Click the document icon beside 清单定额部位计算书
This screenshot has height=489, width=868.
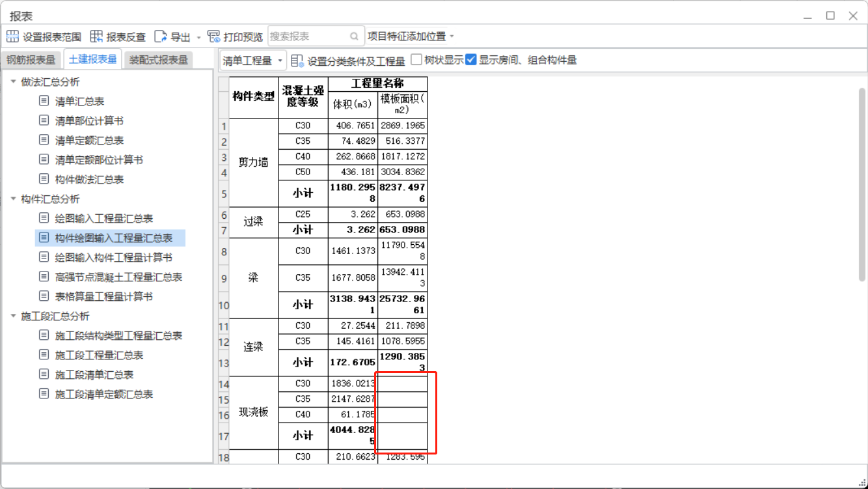point(44,160)
